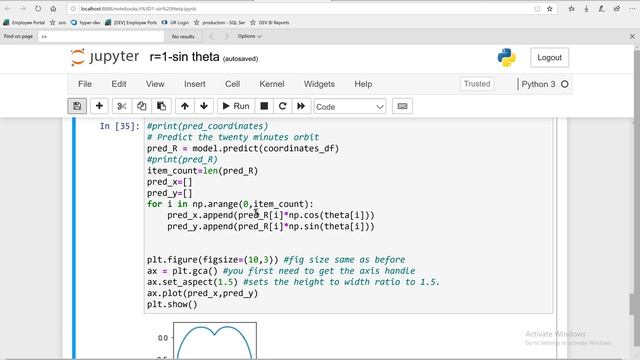Click the plot output image
Screen dimensions: 640x360
coord(207,340)
